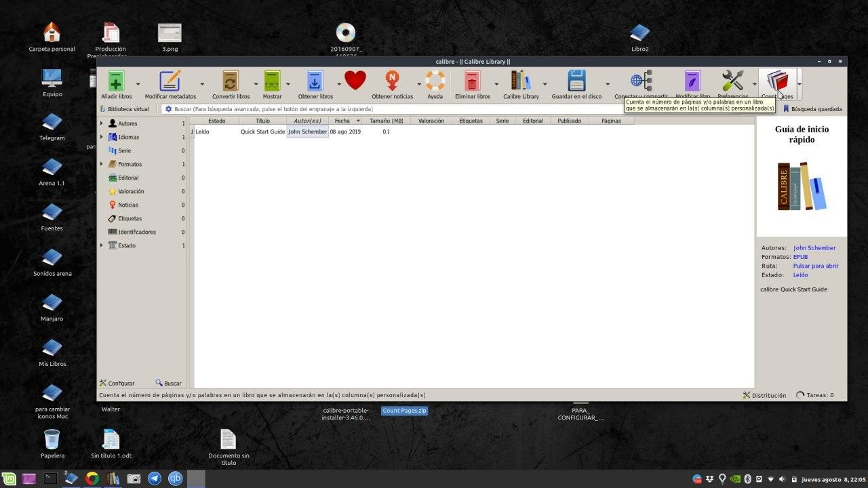Open John Schember author link in details
This screenshot has height=488, width=868.
coord(814,248)
